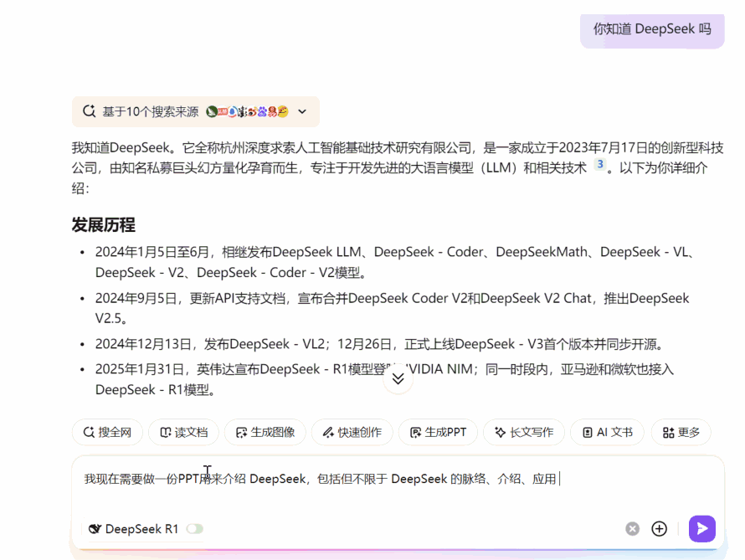Click the 生成图像 picture icon
Image resolution: width=745 pixels, height=560 pixels.
(241, 432)
